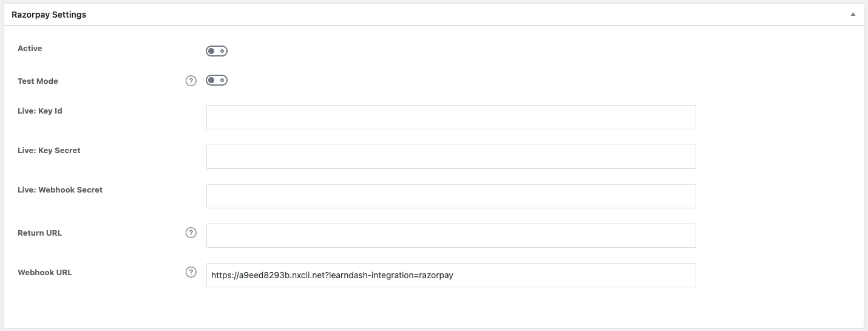The image size is (868, 331).
Task: Focus the Live: Key Id field
Action: pos(451,117)
